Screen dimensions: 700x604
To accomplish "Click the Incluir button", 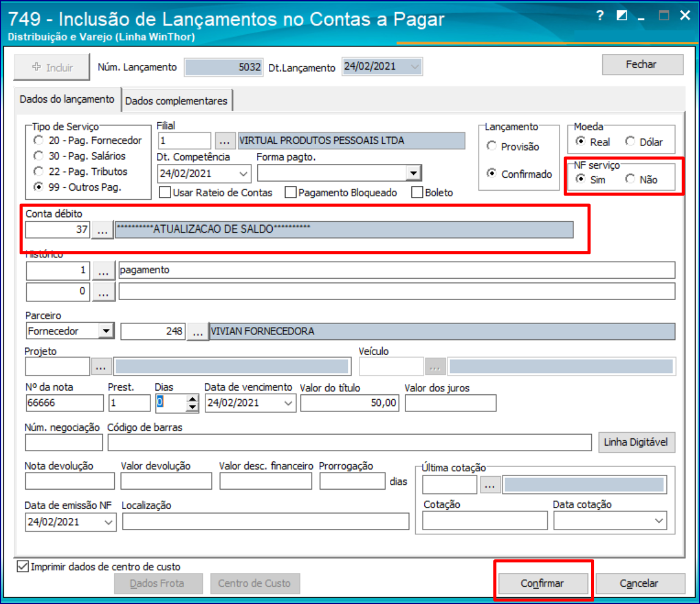I will click(52, 67).
